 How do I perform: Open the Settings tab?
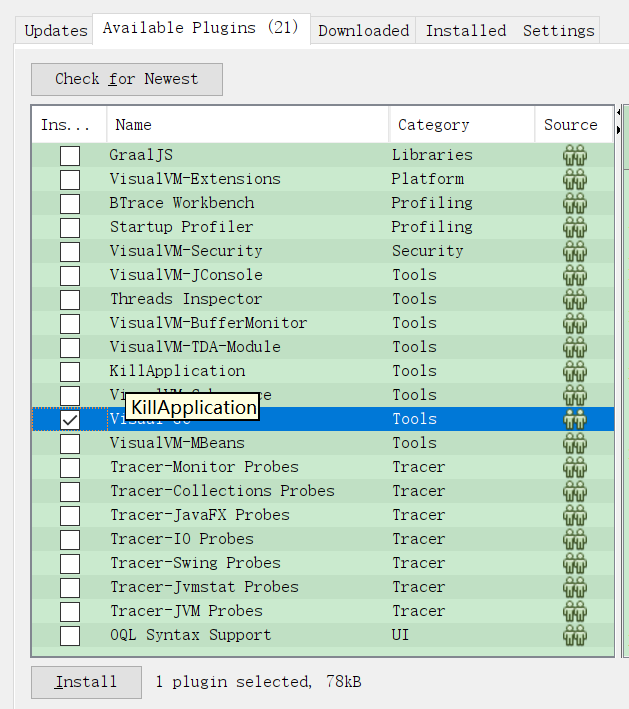click(558, 31)
